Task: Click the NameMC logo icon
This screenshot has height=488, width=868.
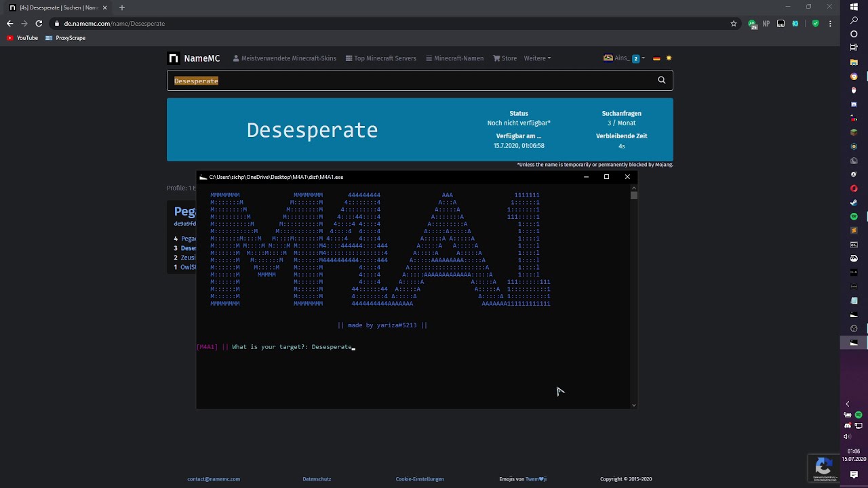Action: click(174, 58)
